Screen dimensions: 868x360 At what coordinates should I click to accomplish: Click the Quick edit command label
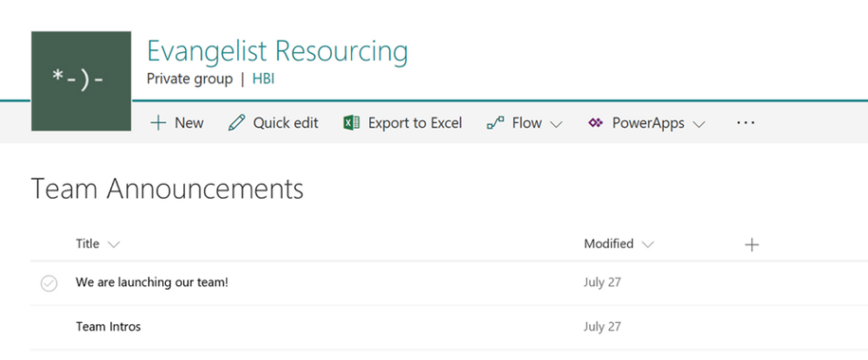(286, 123)
